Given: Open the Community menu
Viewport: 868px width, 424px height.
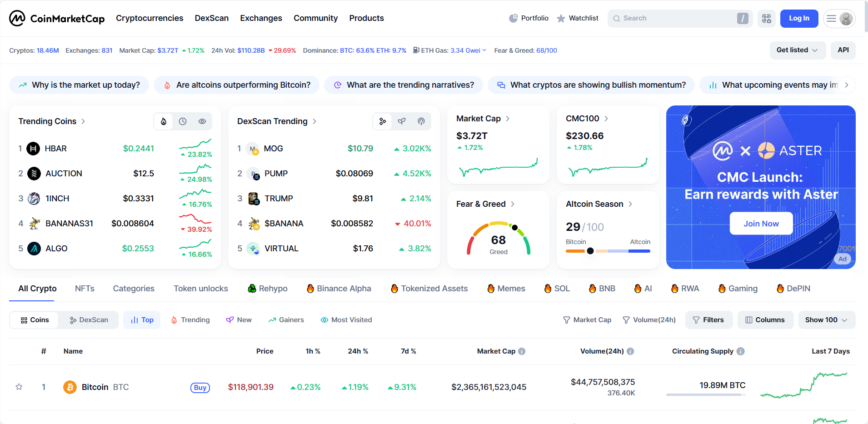Looking at the screenshot, I should coord(316,18).
